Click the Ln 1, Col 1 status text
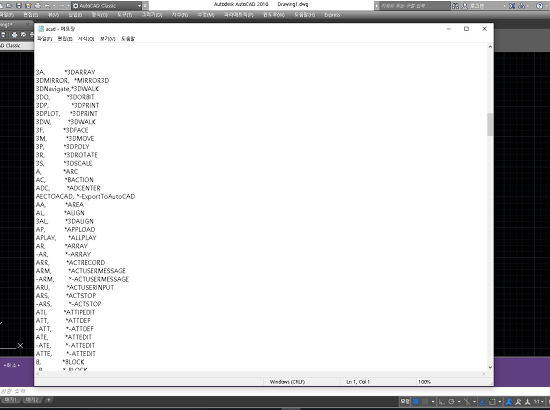Image resolution: width=550 pixels, height=410 pixels. point(358,382)
